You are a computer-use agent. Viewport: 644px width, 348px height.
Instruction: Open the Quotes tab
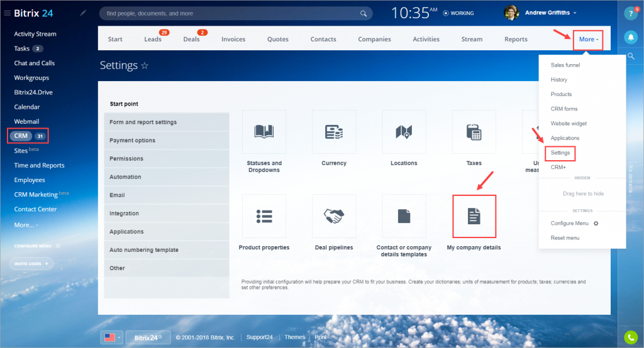[278, 40]
